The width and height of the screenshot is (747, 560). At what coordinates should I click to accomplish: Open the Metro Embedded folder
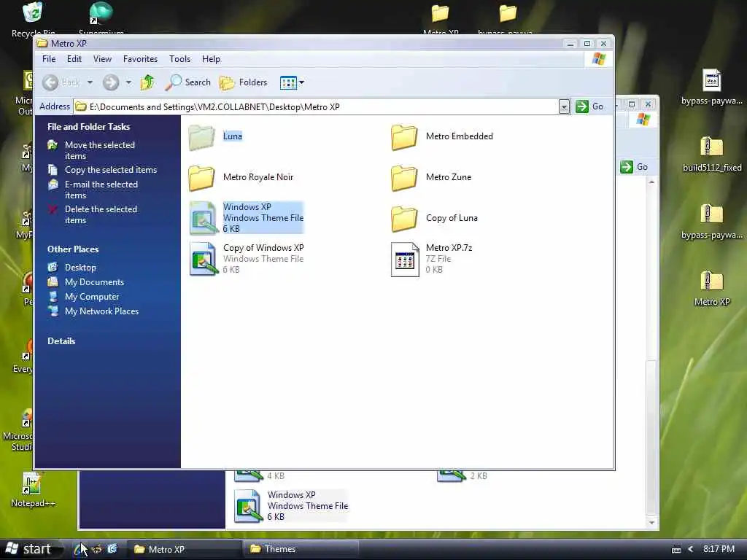tap(441, 136)
